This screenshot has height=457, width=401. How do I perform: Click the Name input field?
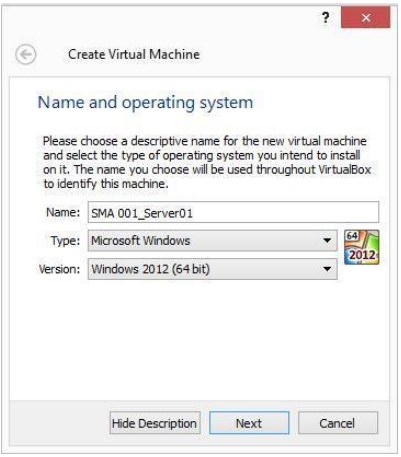pos(233,212)
